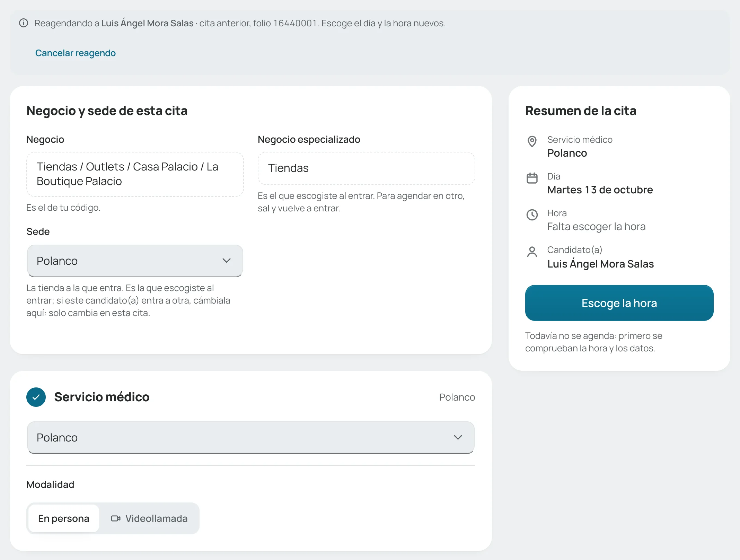Click the Negocio read-only field

tap(135, 174)
